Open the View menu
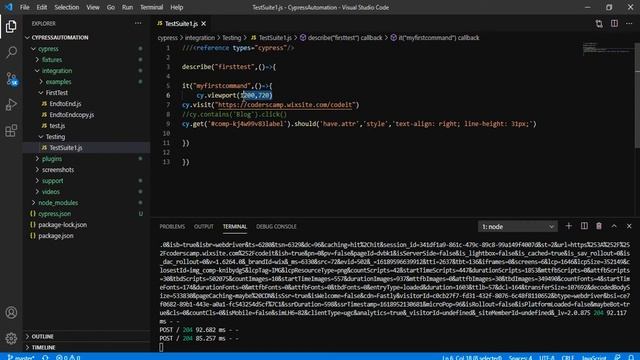640x360 pixels. [93, 7]
